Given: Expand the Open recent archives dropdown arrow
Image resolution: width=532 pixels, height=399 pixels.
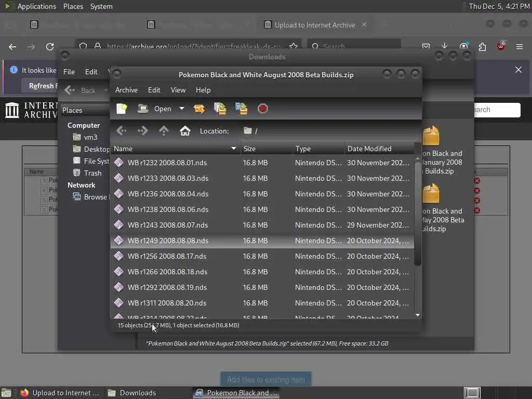Looking at the screenshot, I should pyautogui.click(x=182, y=109).
